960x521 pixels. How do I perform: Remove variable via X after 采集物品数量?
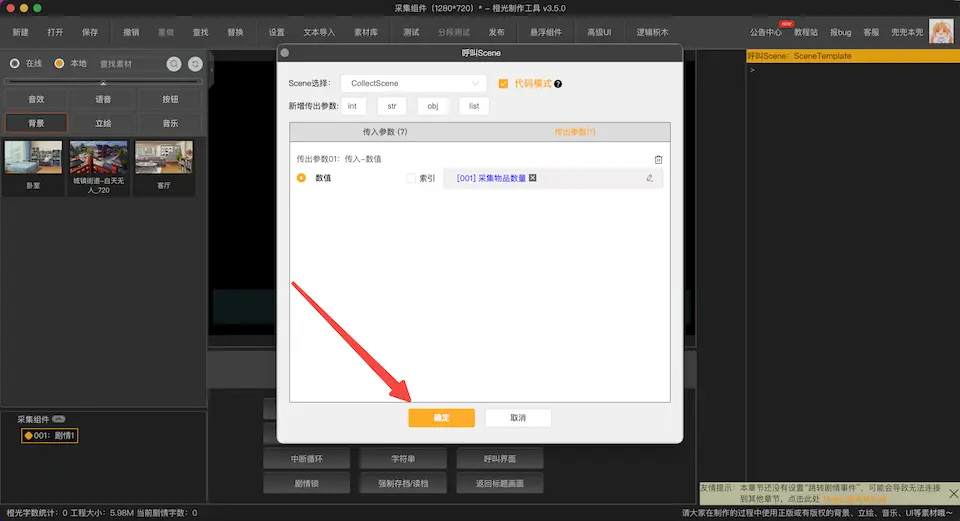(x=533, y=178)
